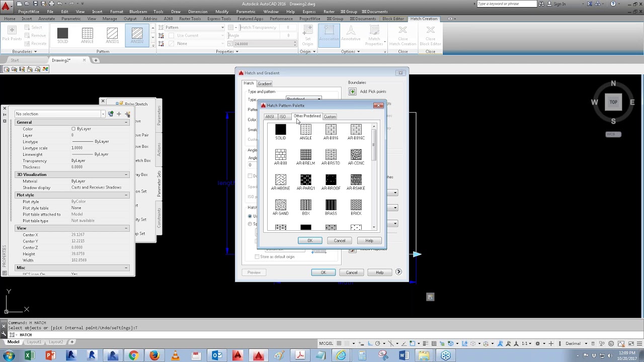Image resolution: width=644 pixels, height=362 pixels.
Task: Select ANSI31 swatch in ribbon Pattern panel
Action: [112, 35]
